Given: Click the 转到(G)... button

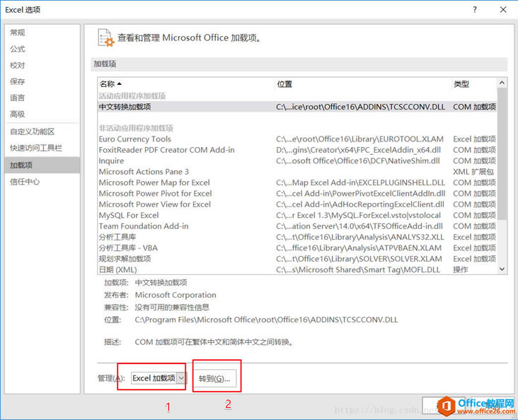Looking at the screenshot, I should click(214, 378).
